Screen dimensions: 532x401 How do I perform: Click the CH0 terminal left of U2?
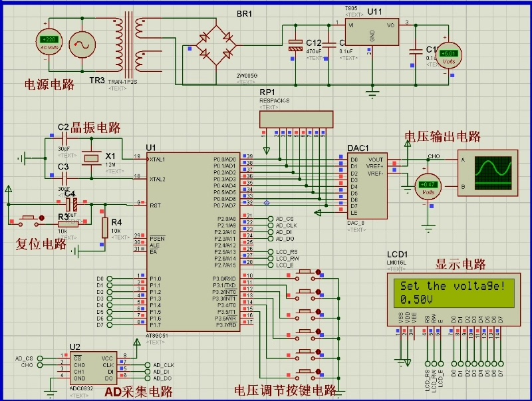[x=40, y=365]
